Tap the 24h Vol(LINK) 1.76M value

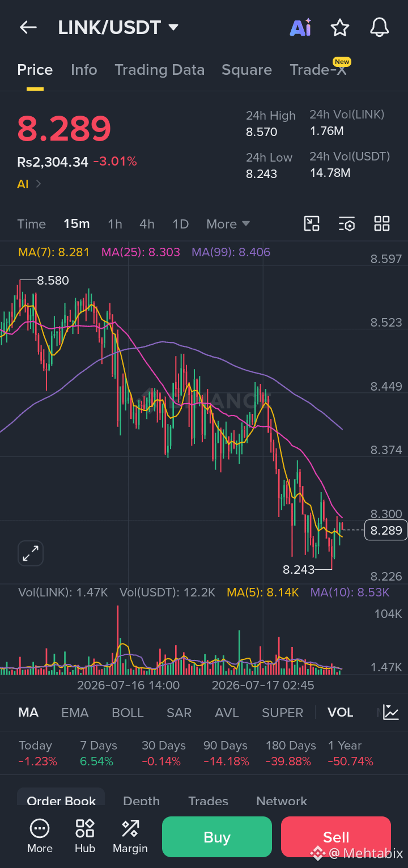point(326,131)
